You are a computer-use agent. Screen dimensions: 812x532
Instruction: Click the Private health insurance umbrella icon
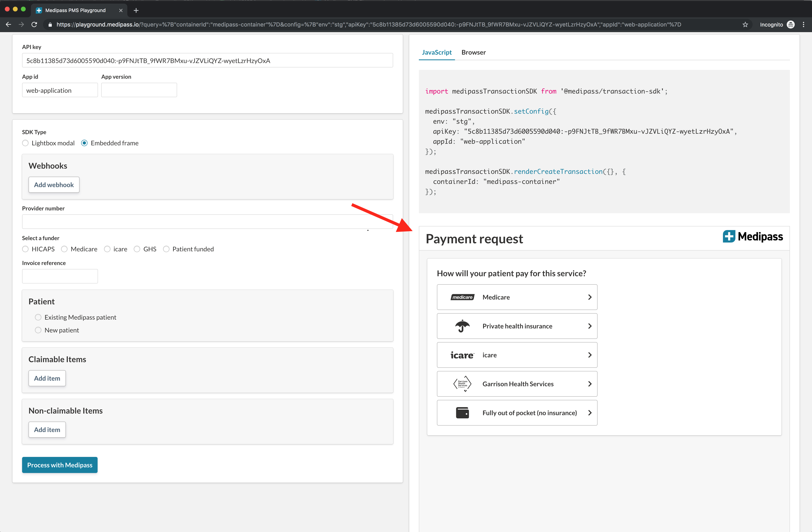point(462,326)
